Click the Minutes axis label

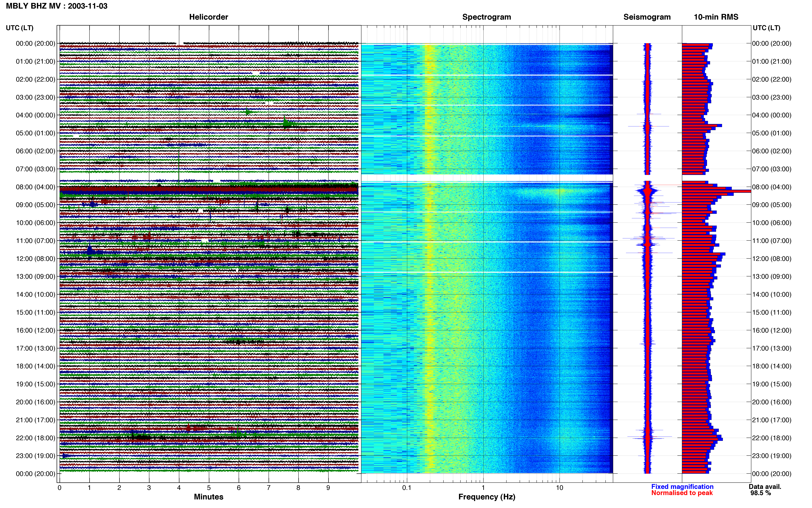[209, 497]
